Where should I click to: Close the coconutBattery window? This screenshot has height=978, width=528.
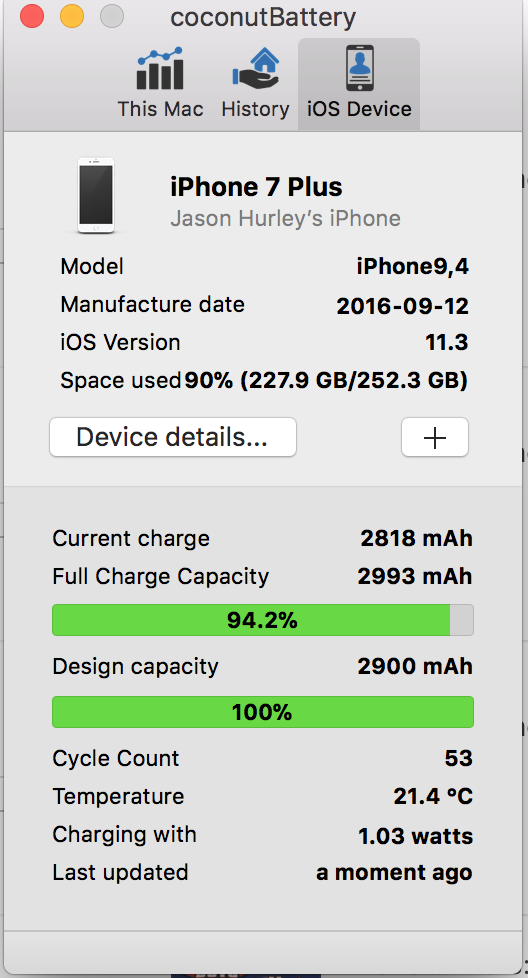[x=32, y=16]
